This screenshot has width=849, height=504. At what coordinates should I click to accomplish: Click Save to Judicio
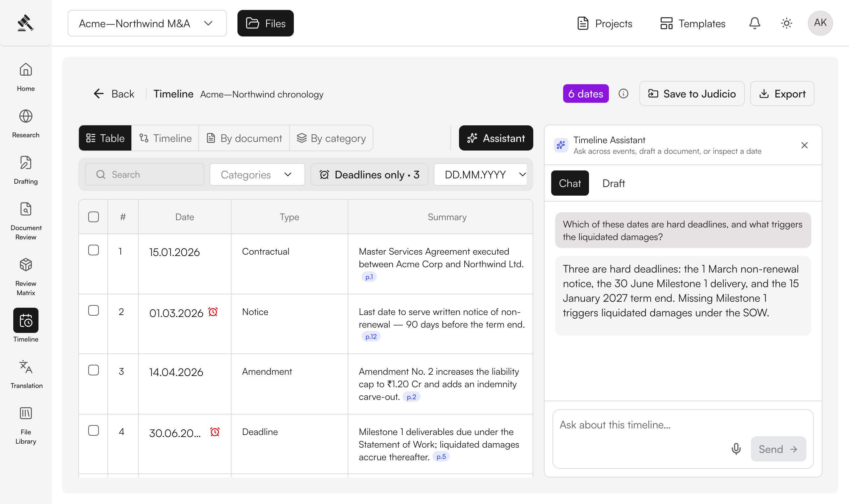692,94
